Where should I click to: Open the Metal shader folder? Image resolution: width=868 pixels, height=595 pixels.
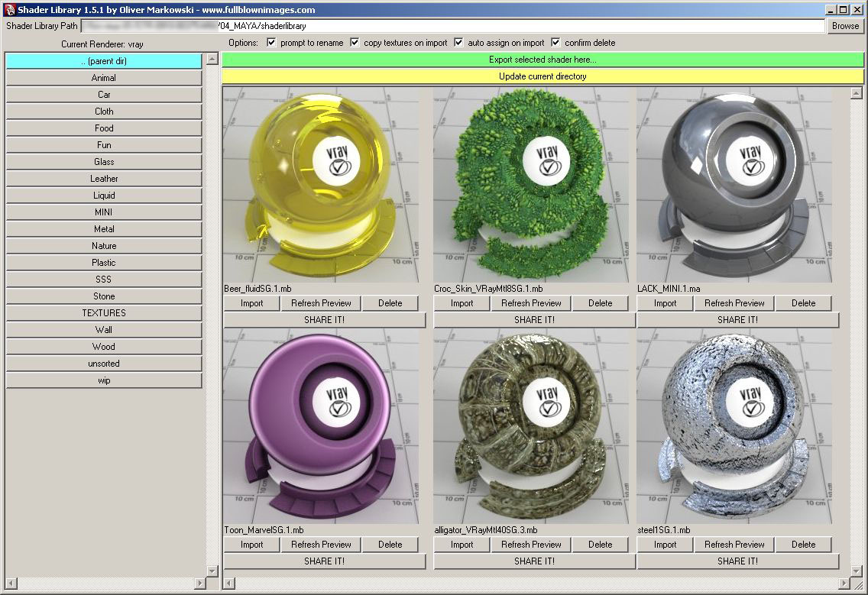tap(103, 229)
